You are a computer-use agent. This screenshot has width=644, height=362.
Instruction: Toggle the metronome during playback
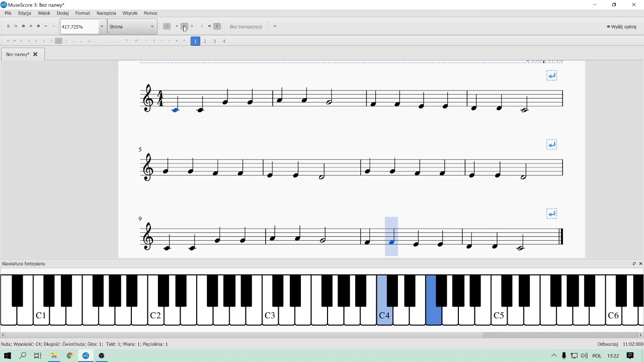(x=217, y=26)
